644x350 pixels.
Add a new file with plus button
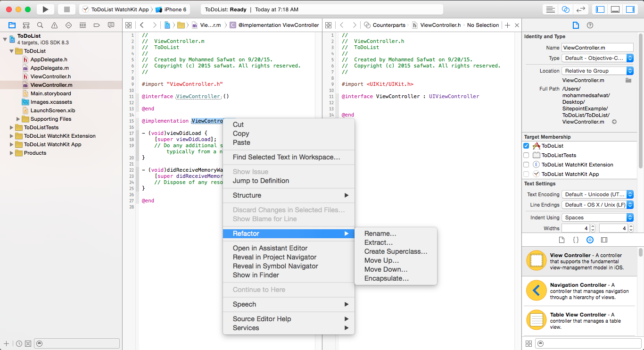point(6,343)
